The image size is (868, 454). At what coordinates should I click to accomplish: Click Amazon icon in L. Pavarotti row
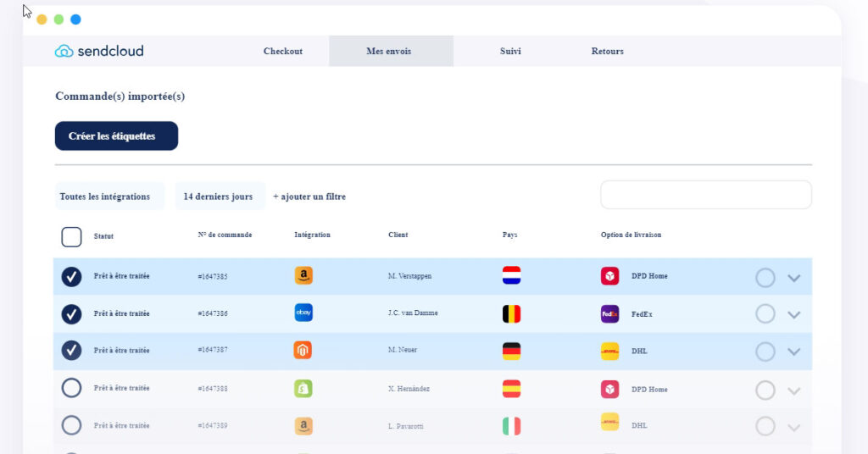303,426
